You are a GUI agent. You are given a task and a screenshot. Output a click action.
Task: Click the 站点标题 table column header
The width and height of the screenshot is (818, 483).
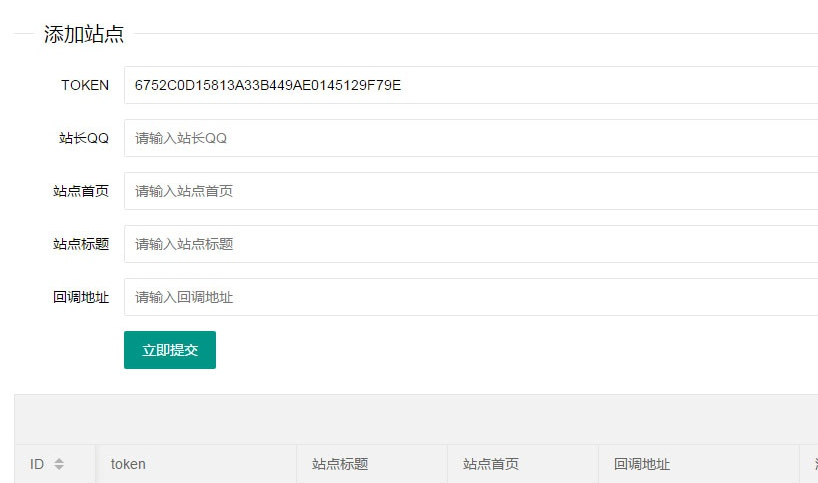(340, 464)
